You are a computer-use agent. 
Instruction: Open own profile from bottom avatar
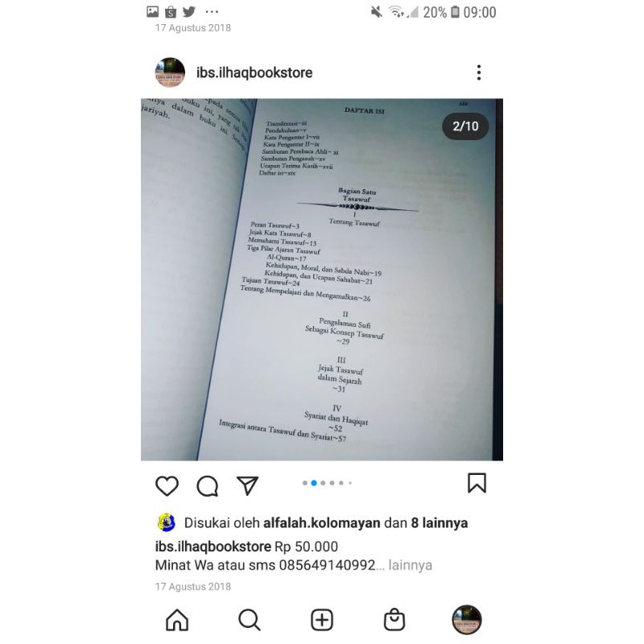(467, 619)
